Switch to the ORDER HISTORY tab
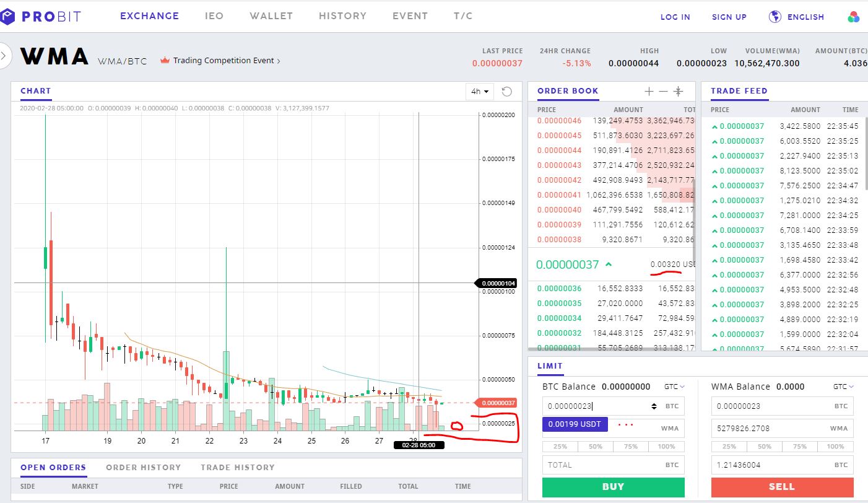This screenshot has width=868, height=503. (143, 467)
